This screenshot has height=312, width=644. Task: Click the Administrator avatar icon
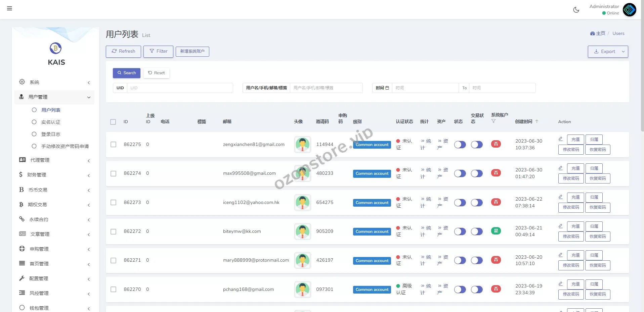(x=629, y=10)
